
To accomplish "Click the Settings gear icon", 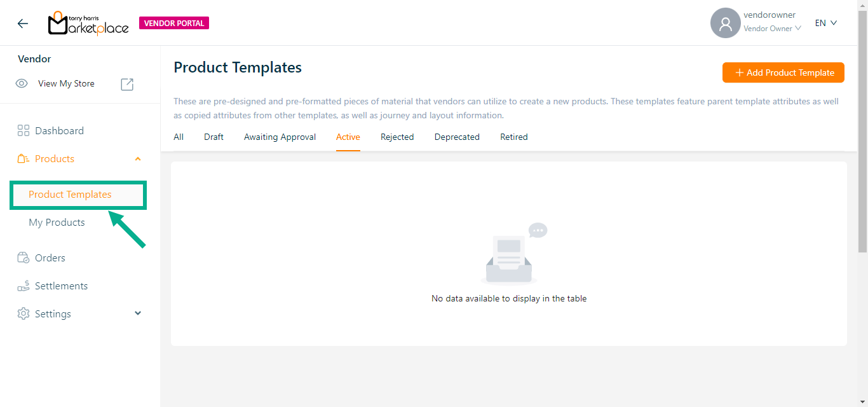I will (24, 314).
